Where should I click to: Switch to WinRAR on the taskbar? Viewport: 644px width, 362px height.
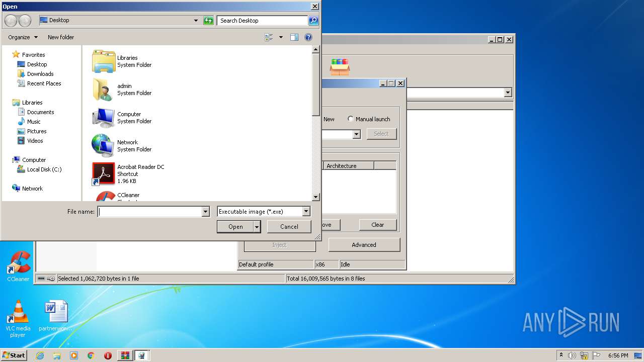point(125,355)
